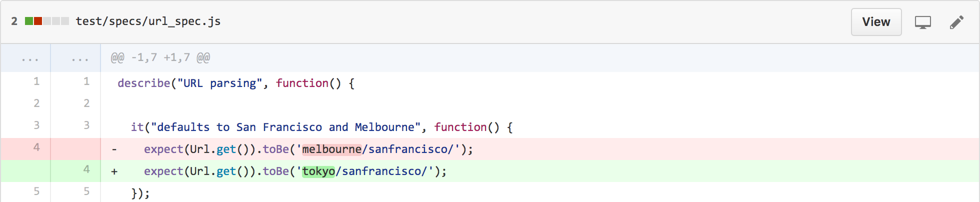Expand hidden lines via right ellipsis
The image size is (980, 202).
point(80,58)
